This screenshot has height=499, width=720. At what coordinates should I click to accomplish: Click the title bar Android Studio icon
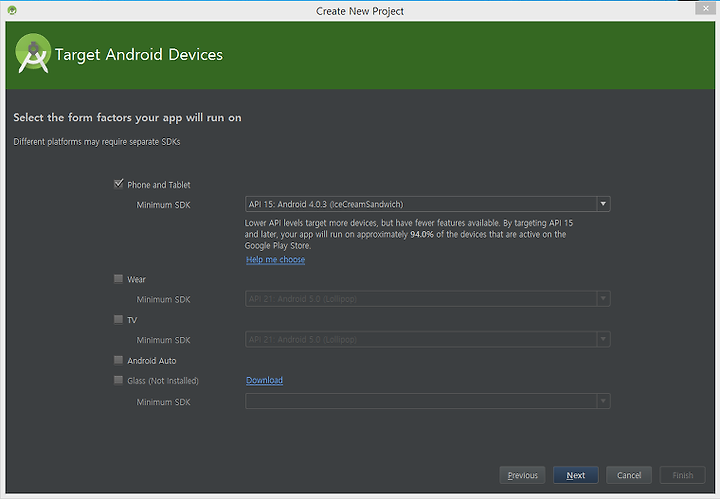coord(12,10)
